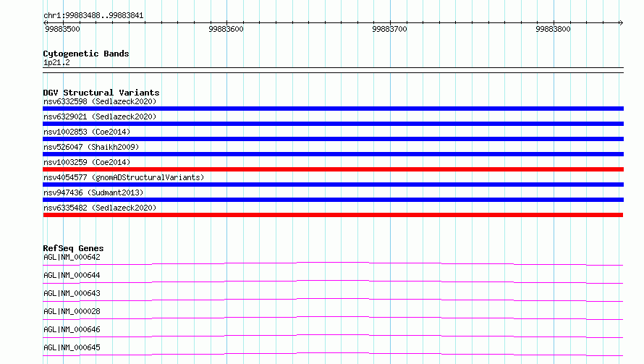Select the Cytogenetic Bands track title
This screenshot has width=644, height=364.
(86, 54)
